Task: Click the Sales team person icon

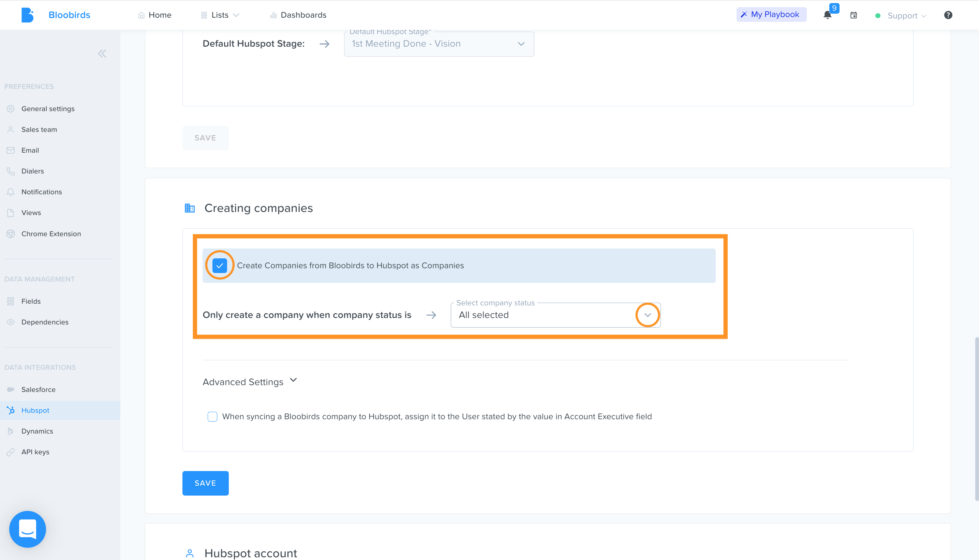Action: (11, 130)
